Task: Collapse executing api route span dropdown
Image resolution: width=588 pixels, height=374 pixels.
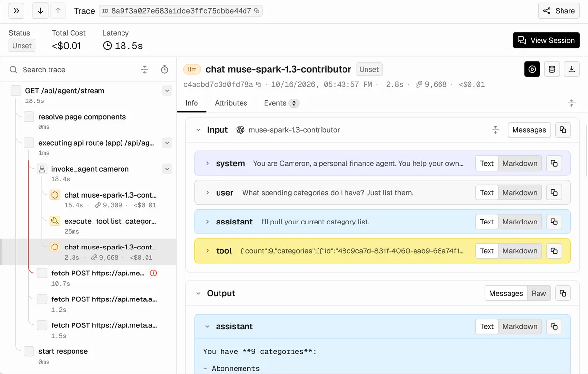Action: (167, 143)
